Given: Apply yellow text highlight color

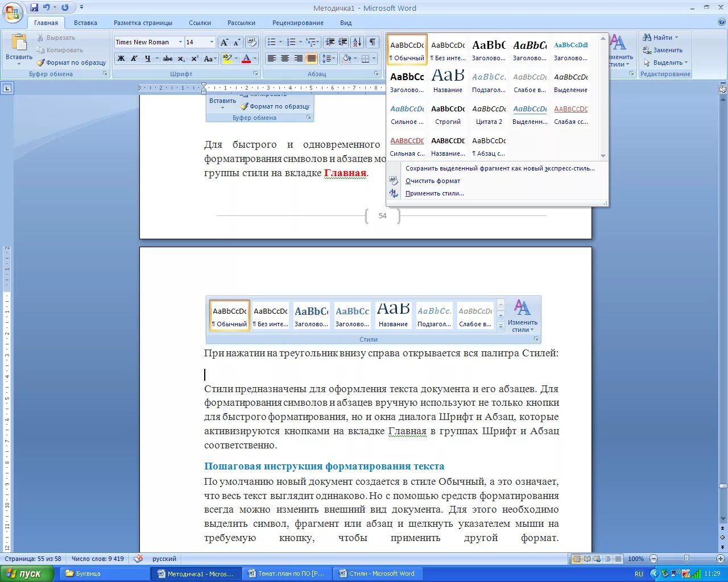Looking at the screenshot, I should click(x=226, y=58).
